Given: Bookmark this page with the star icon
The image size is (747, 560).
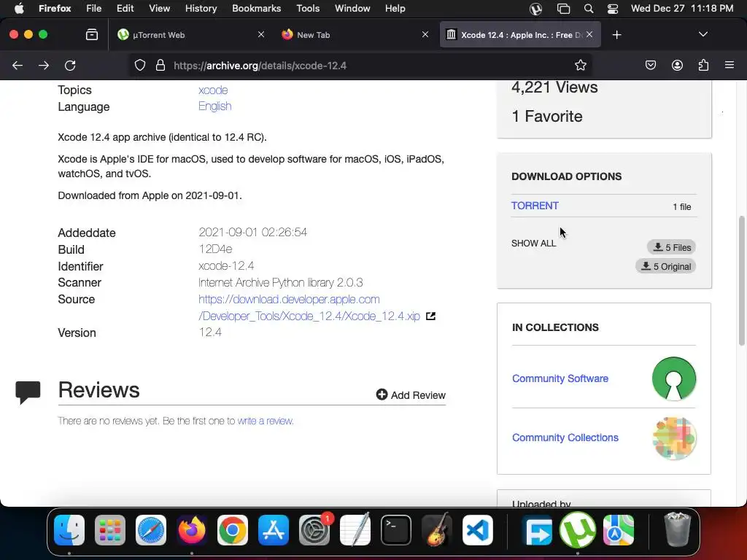Looking at the screenshot, I should 580,65.
